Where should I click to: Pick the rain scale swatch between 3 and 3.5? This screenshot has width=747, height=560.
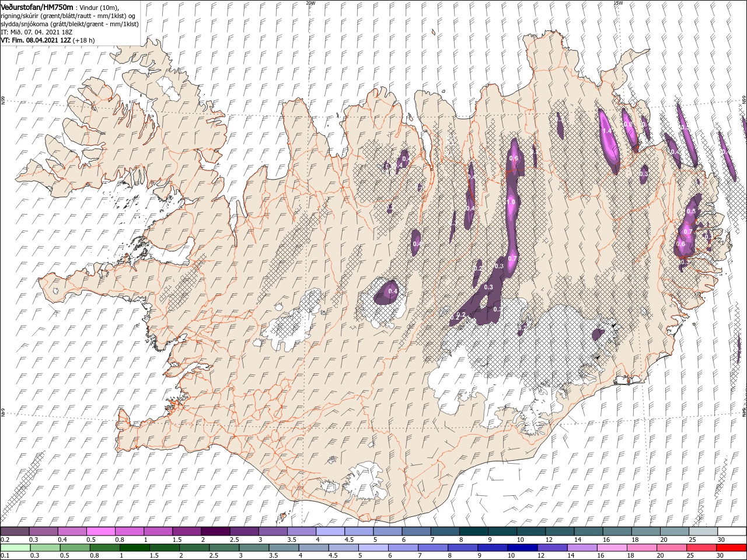click(253, 548)
